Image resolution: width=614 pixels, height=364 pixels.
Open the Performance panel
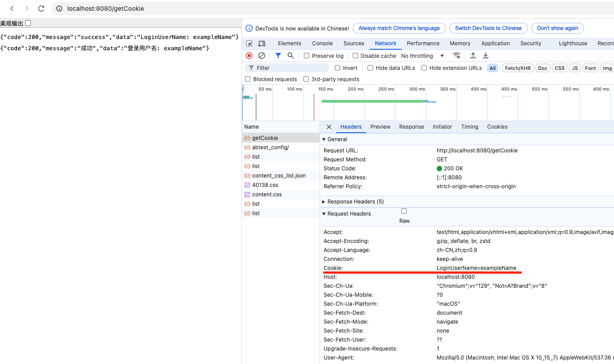(423, 43)
